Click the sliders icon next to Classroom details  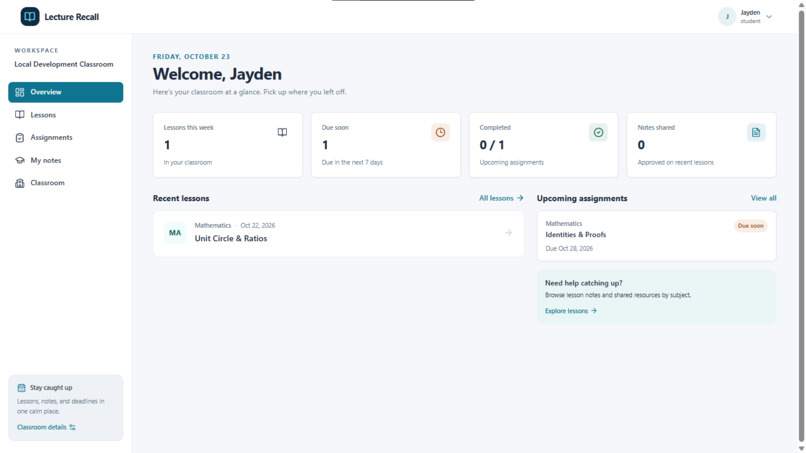tap(72, 427)
